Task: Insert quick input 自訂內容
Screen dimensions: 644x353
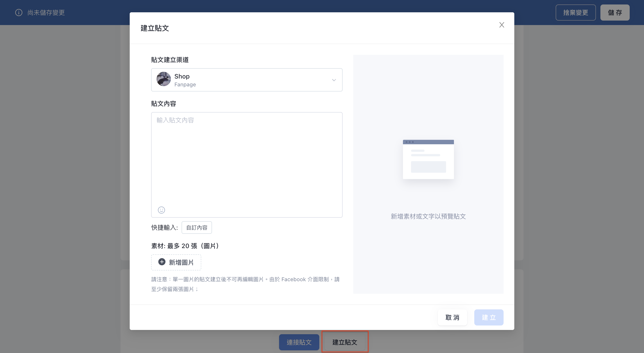Action: 197,228
